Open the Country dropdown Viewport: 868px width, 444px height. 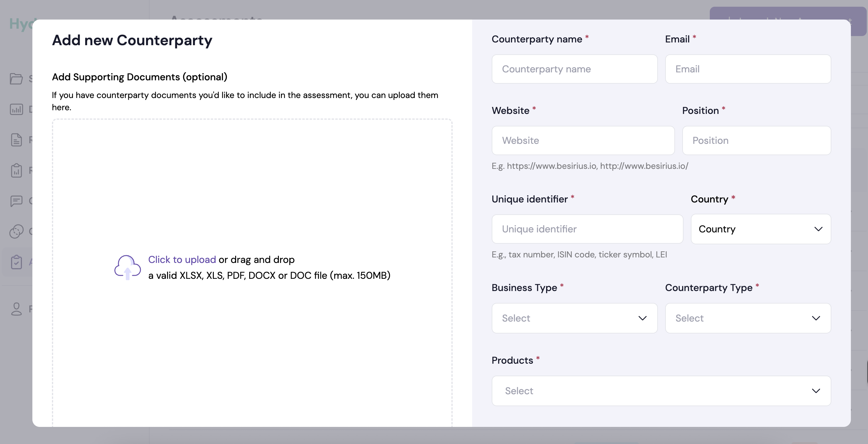[x=761, y=229]
